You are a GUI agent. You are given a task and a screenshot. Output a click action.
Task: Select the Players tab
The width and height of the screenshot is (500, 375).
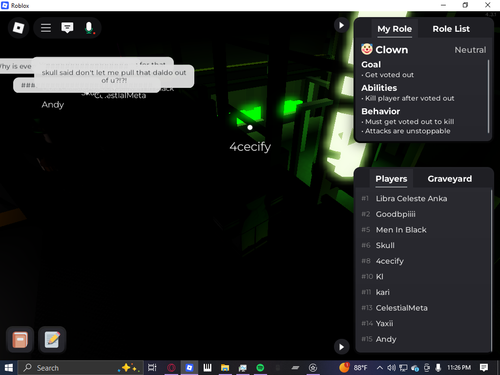[391, 179]
